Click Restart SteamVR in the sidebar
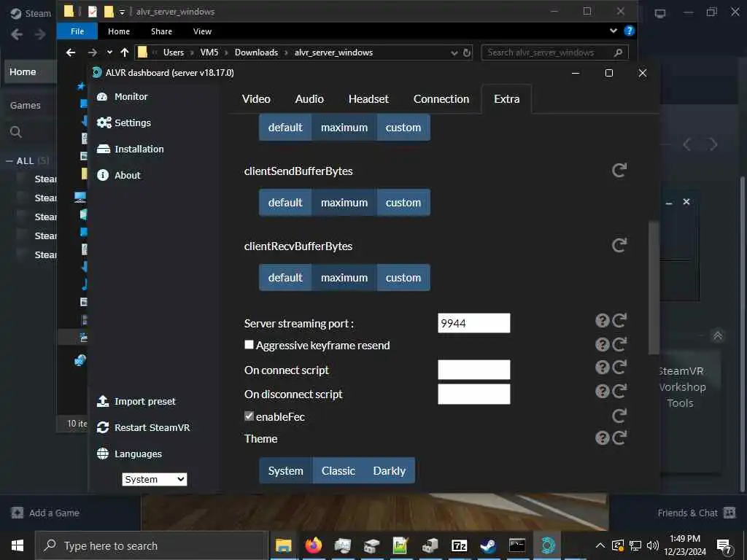 143,427
